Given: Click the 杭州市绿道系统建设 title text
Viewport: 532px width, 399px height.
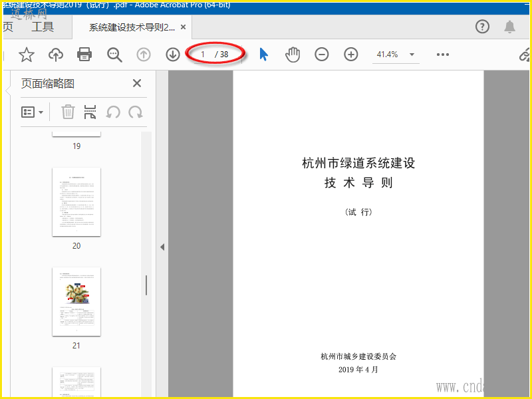Looking at the screenshot, I should click(x=358, y=163).
